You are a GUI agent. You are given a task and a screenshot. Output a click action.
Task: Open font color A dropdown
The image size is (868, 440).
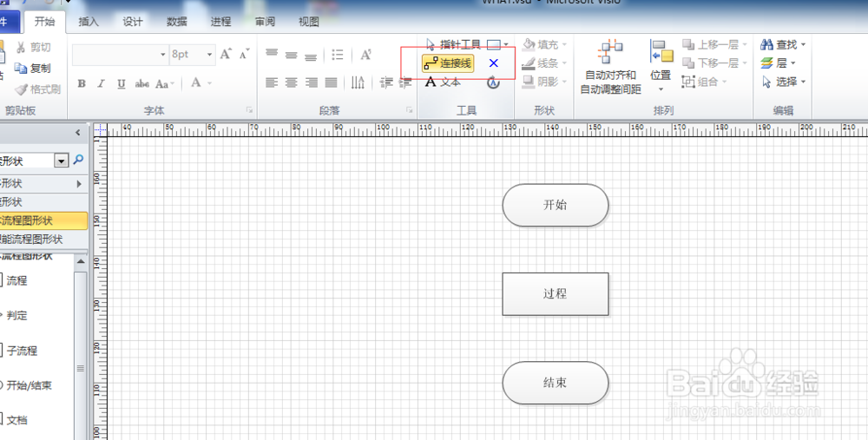click(x=208, y=83)
